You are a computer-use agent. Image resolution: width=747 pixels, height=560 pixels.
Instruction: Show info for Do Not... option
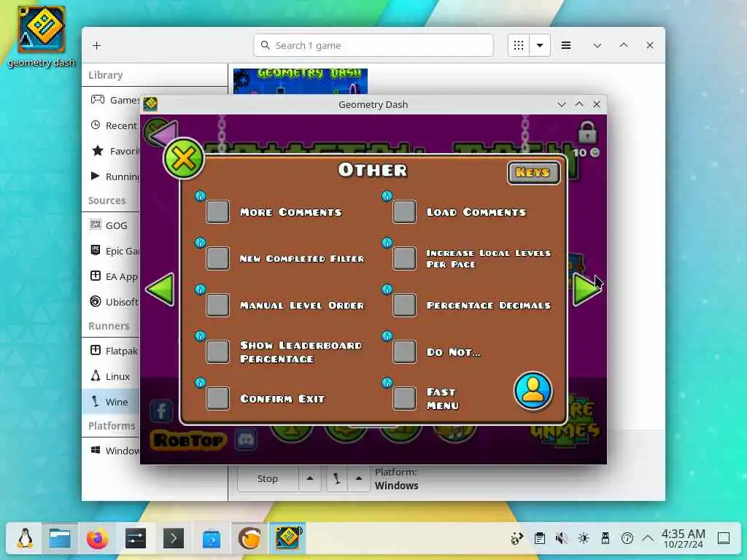click(387, 335)
